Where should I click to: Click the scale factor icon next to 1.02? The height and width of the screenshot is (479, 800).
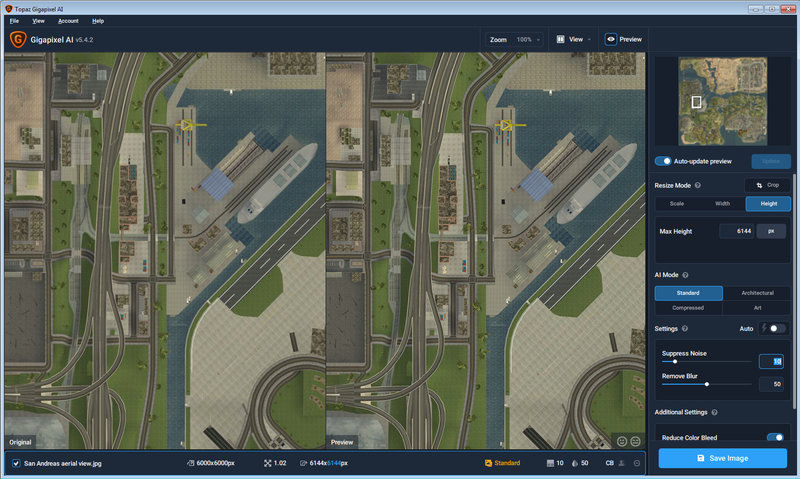tap(267, 463)
